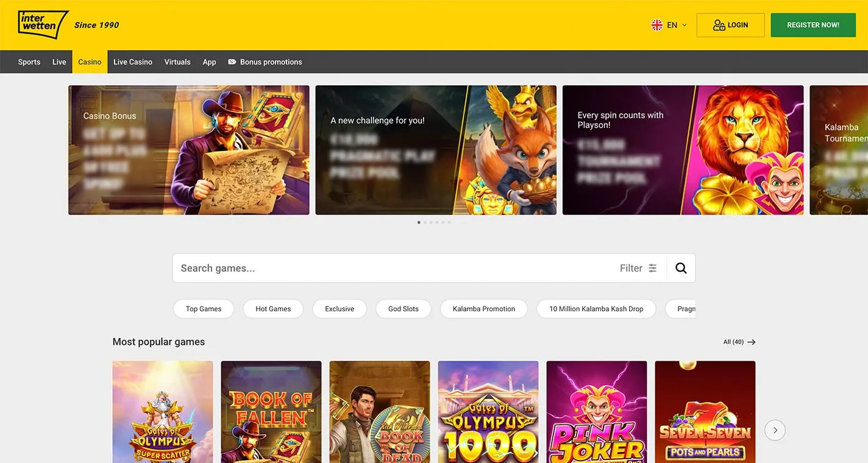Open the Kalamba Tournament banner
Viewport: 868px width, 463px height.
(x=839, y=150)
